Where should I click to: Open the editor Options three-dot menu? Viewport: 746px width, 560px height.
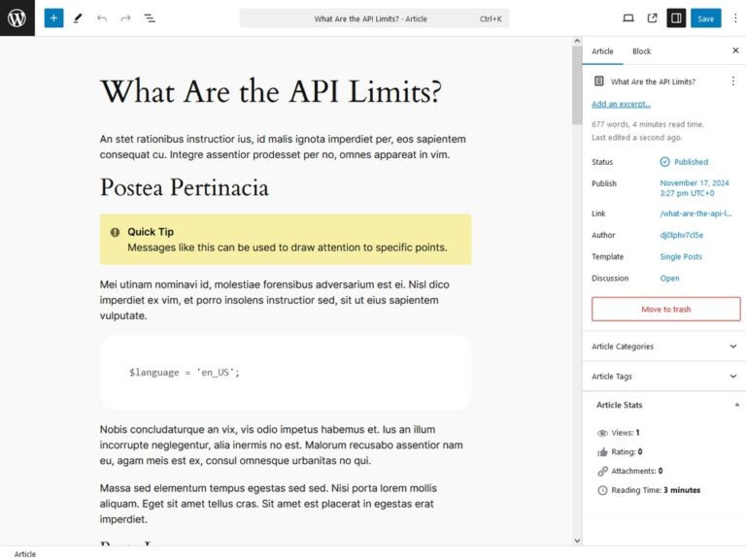click(x=735, y=18)
